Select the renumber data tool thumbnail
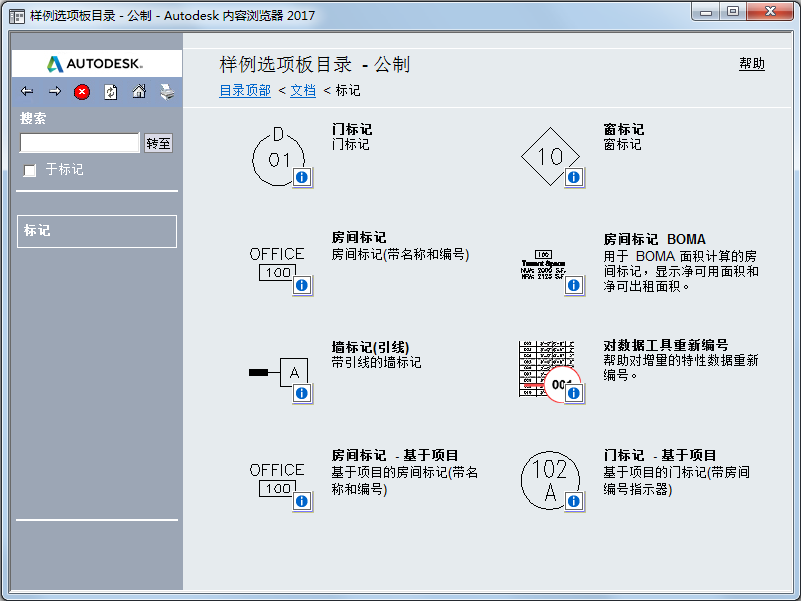 pyautogui.click(x=548, y=370)
